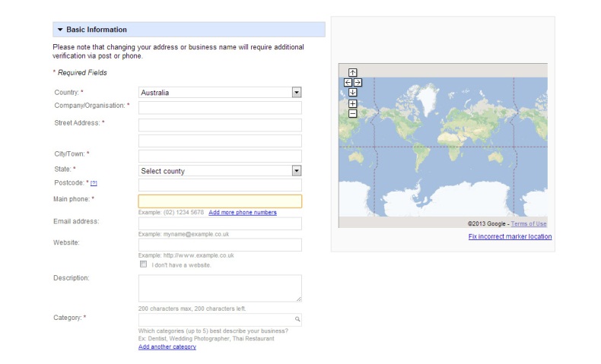Tick the 'I don't have a website' checkbox
601x364 pixels.
(x=143, y=264)
